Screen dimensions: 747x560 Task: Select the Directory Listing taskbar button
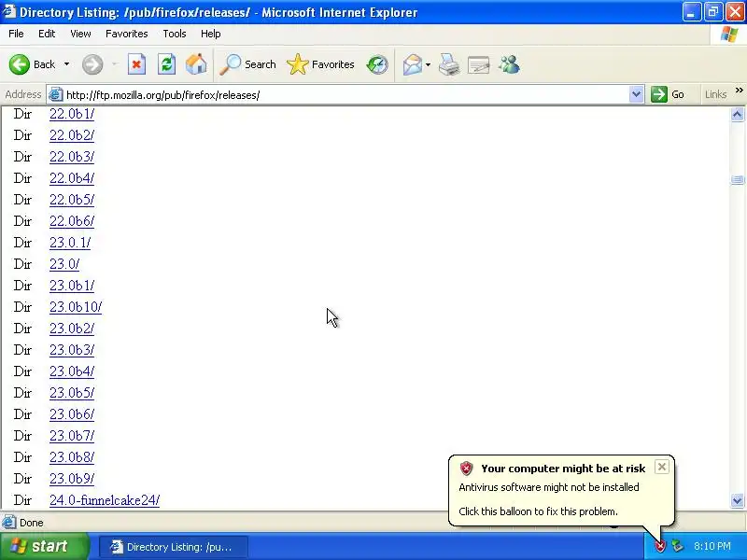click(x=174, y=547)
